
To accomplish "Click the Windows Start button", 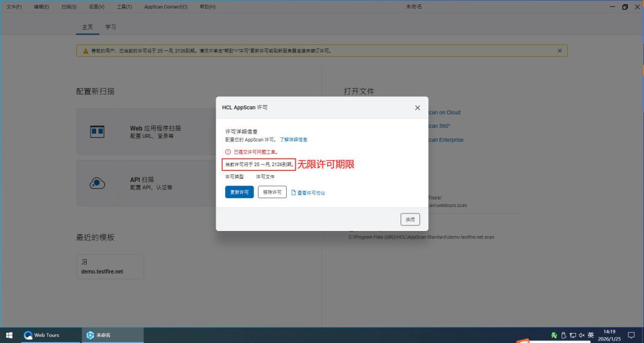I will 9,335.
